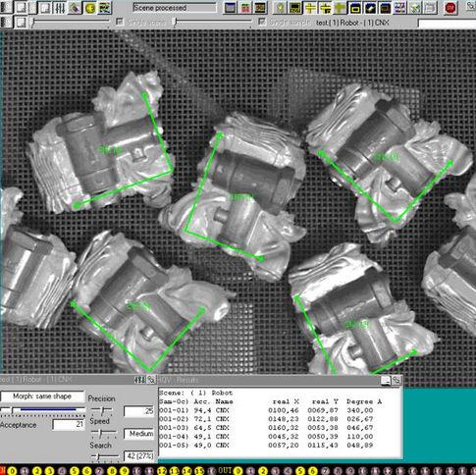Click the green-yellow checker icon in toolbar
The image size is (476, 475).
pyautogui.click(x=105, y=8)
